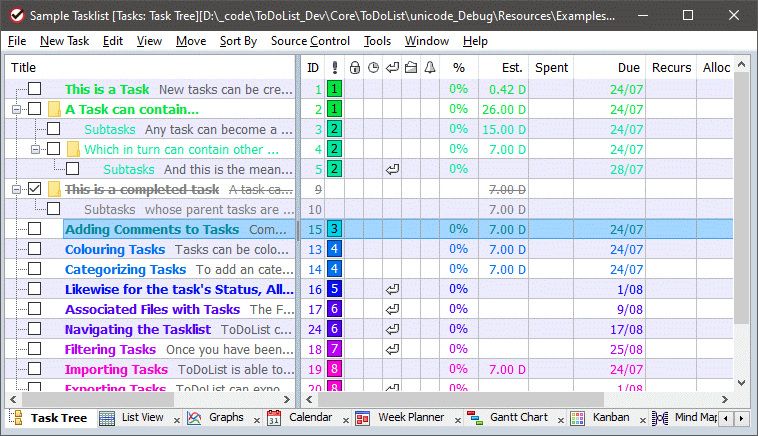
Task: Click the file link folder column header
Action: (410, 68)
